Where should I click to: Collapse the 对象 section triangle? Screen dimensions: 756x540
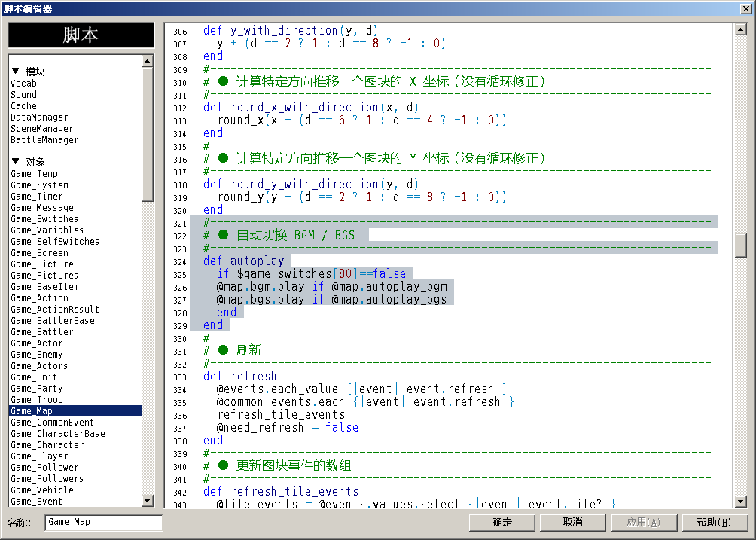coord(15,161)
